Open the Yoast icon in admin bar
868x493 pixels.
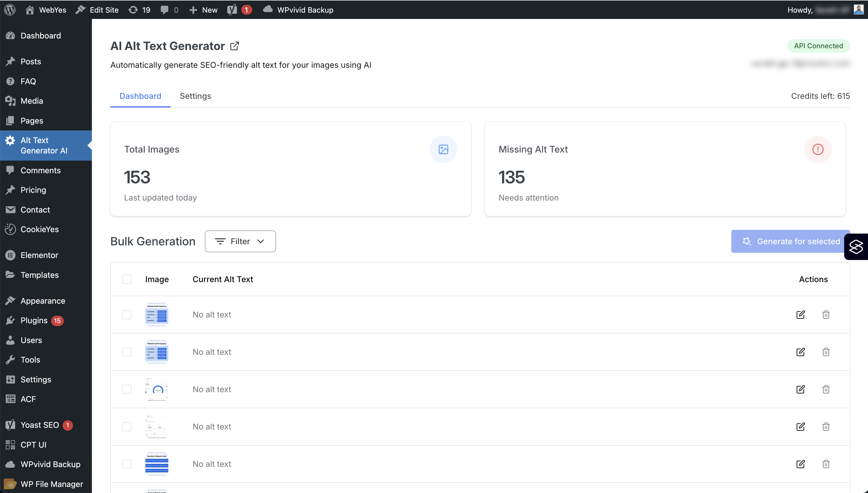pos(232,10)
